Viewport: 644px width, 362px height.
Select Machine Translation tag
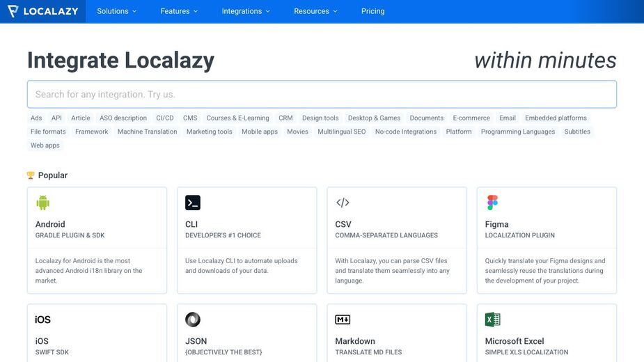coord(148,132)
